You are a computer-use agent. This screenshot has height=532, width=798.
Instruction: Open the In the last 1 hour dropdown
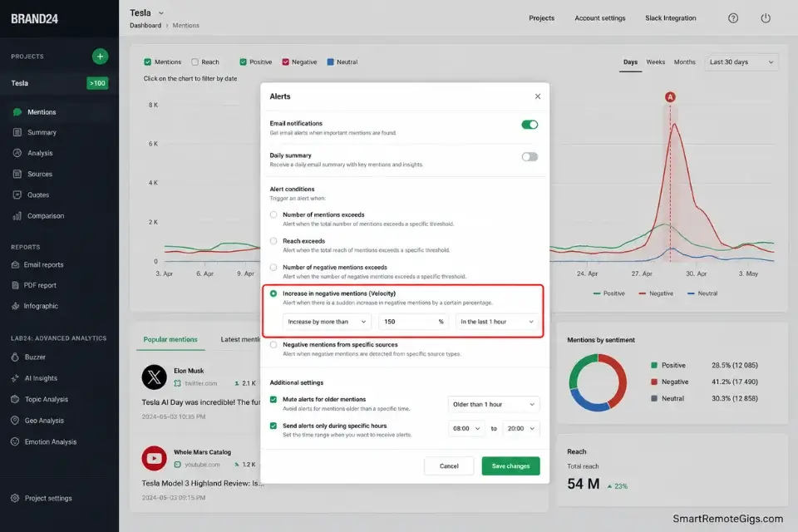coord(497,322)
